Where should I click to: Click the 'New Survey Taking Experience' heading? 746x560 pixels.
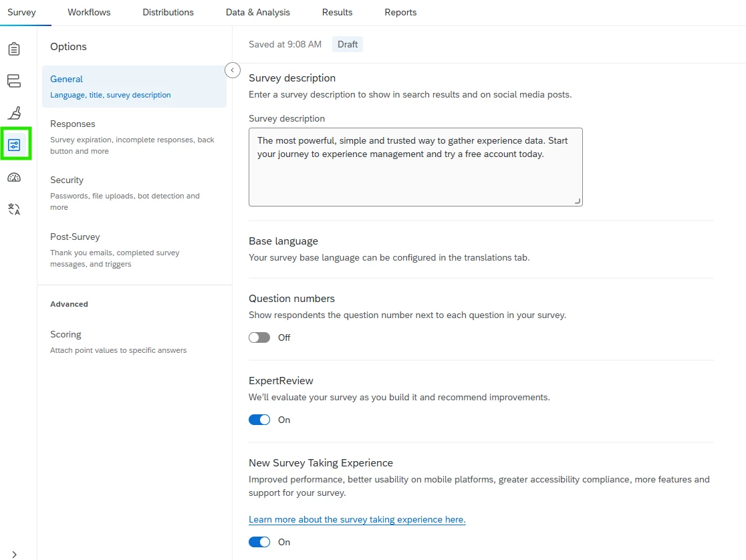[x=321, y=463]
